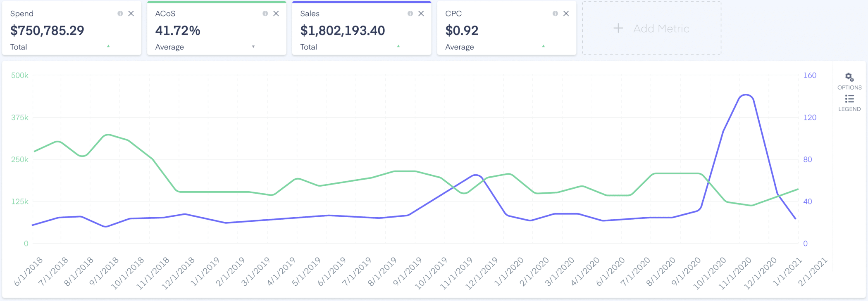
Task: Click the $1,802,193.40 sales value
Action: click(343, 31)
